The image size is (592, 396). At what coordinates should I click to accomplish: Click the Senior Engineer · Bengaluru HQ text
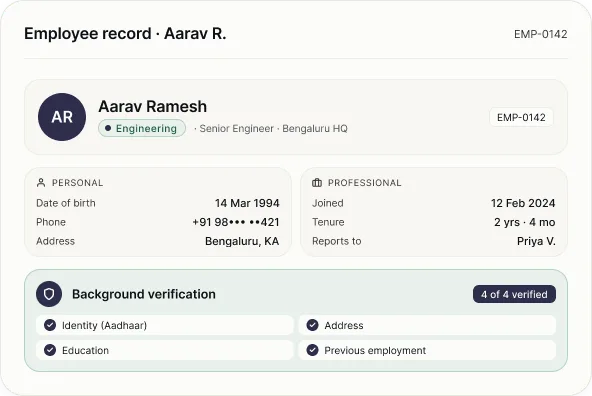point(273,129)
